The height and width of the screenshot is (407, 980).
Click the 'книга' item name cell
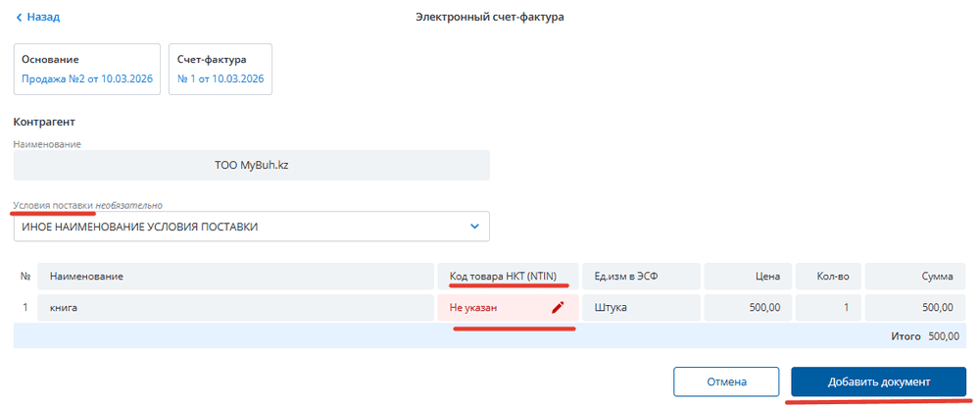pos(235,307)
